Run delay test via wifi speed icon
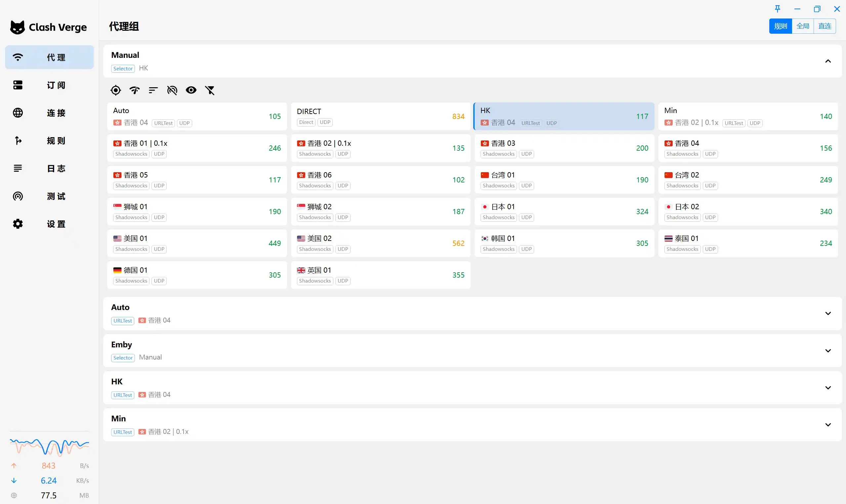This screenshot has height=504, width=846. pos(135,90)
